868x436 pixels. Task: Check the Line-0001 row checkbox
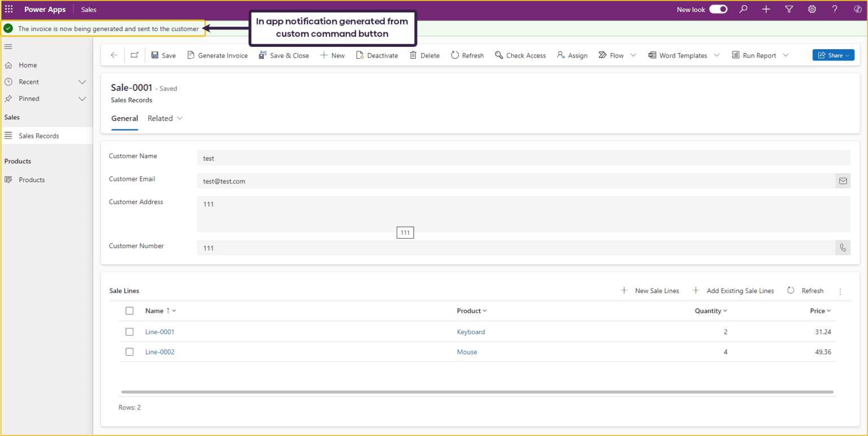(x=129, y=331)
